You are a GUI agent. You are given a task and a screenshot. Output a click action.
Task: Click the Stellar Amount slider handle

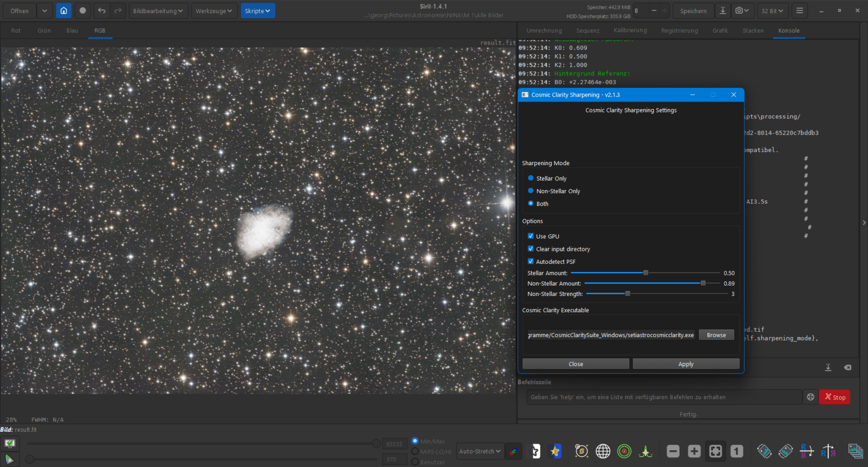point(646,273)
